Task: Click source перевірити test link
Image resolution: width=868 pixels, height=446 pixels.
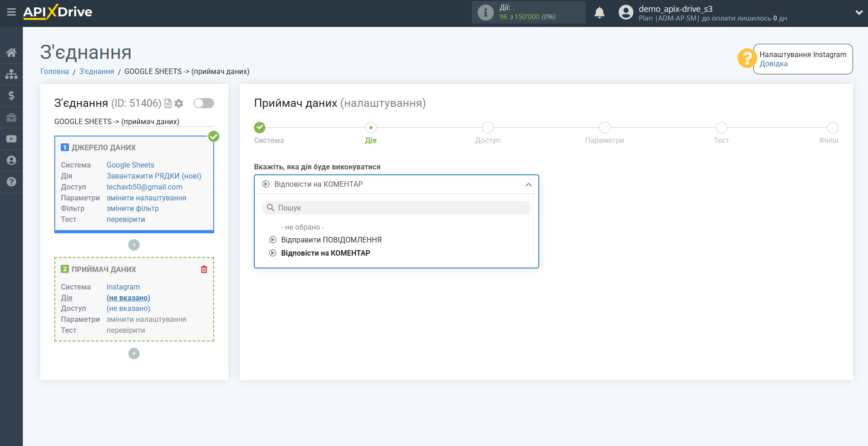Action: [x=126, y=219]
